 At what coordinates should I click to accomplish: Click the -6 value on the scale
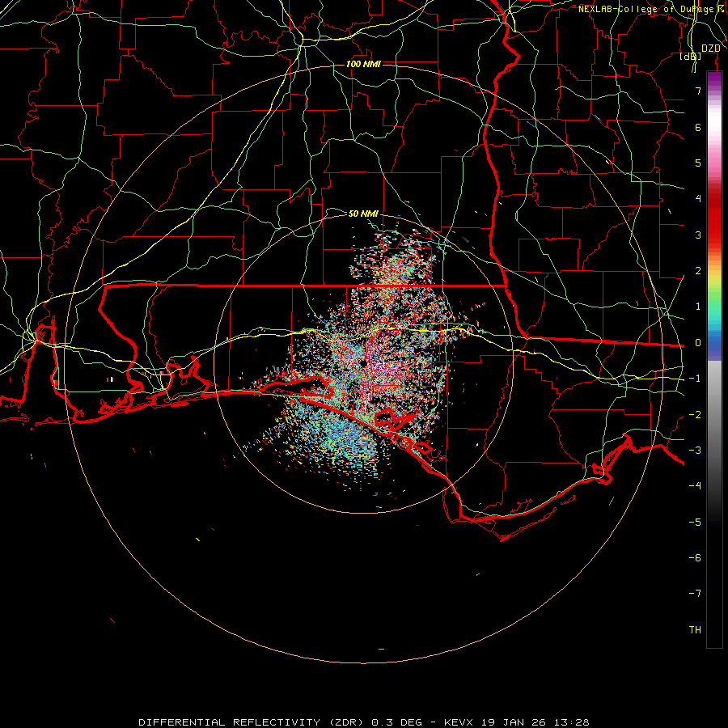(695, 558)
